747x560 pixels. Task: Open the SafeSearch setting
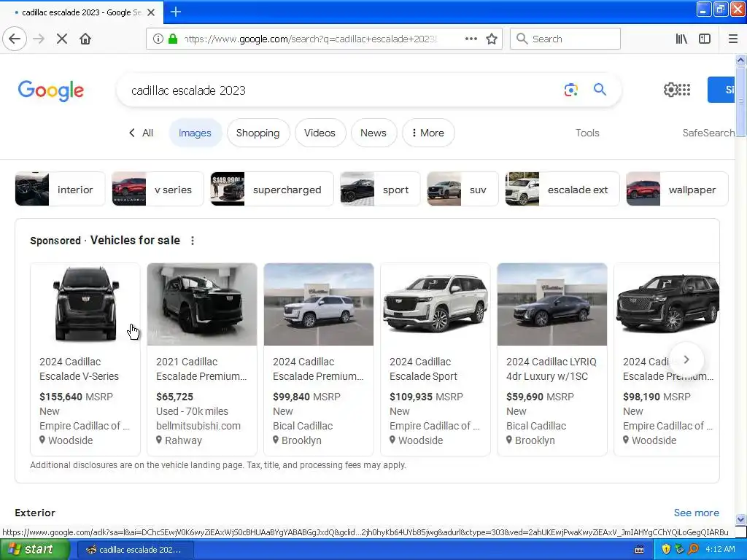tap(708, 133)
